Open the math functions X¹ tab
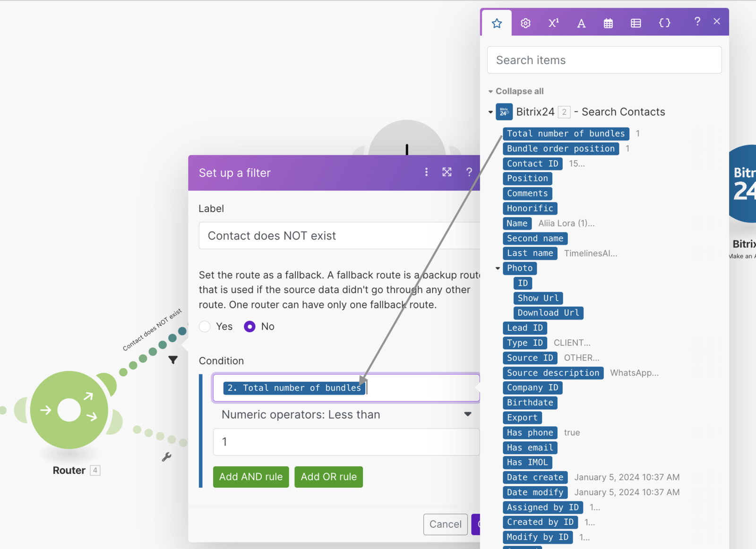 pyautogui.click(x=553, y=22)
